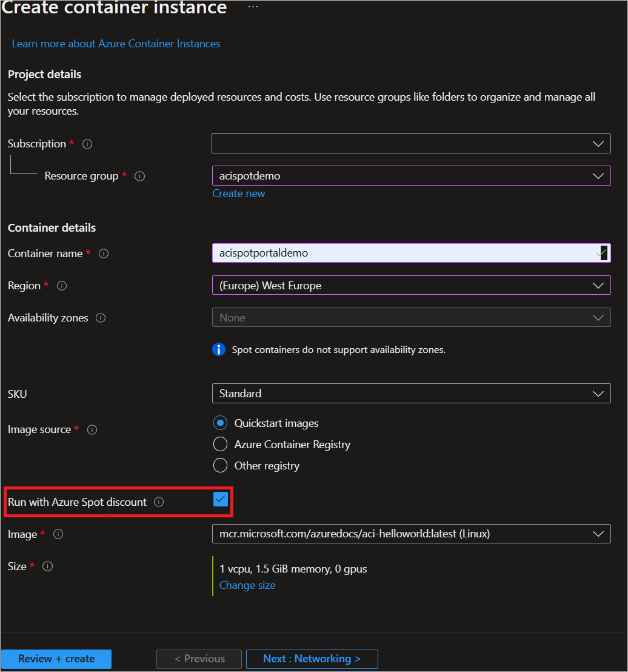Click the Review + create button
Image resolution: width=628 pixels, height=672 pixels.
[x=56, y=659]
